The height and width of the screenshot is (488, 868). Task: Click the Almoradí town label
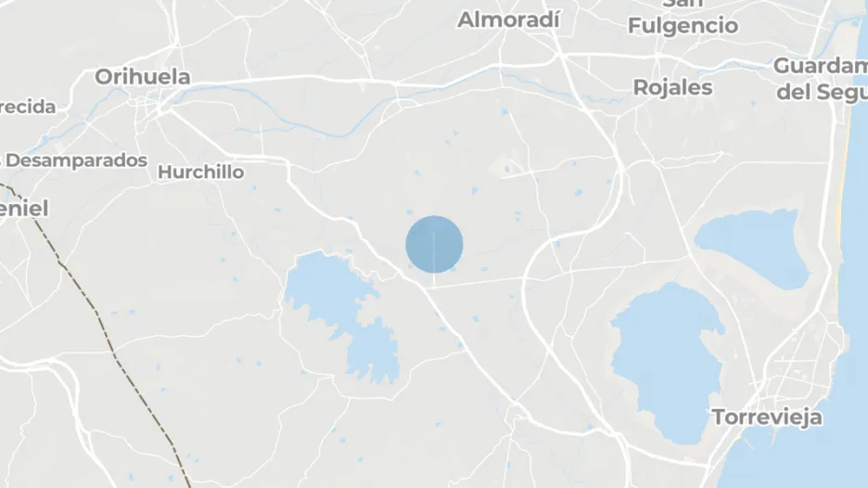(509, 19)
